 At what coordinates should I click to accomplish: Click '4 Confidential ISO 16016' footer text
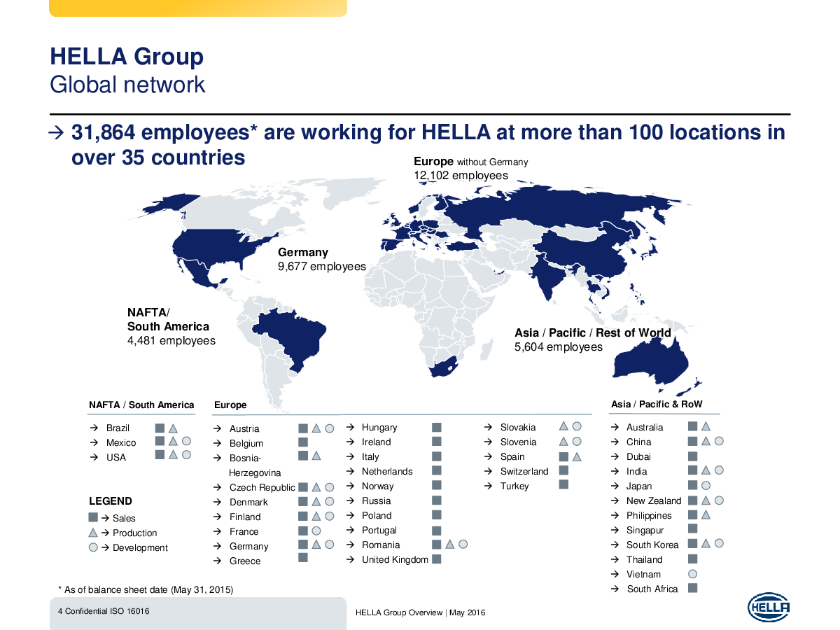pos(104,611)
